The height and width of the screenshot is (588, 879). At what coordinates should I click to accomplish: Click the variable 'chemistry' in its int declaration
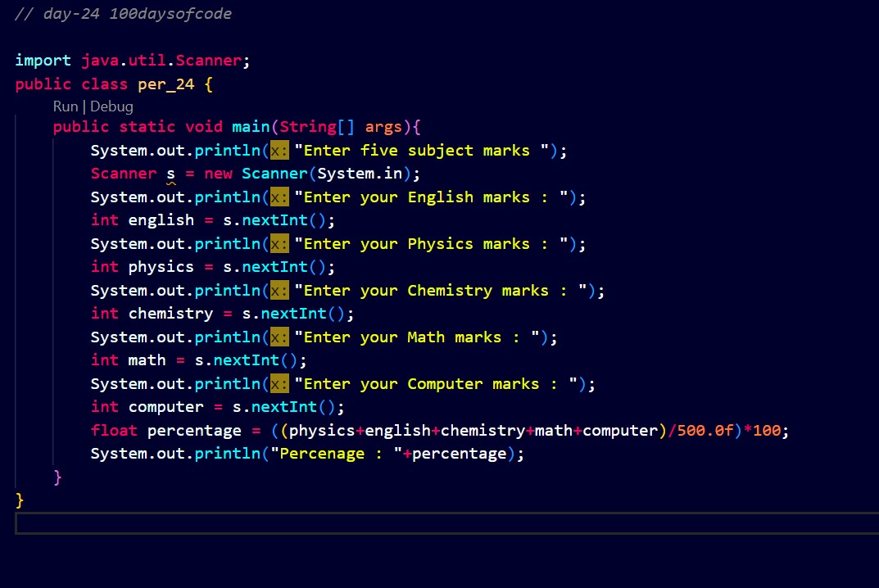point(171,314)
